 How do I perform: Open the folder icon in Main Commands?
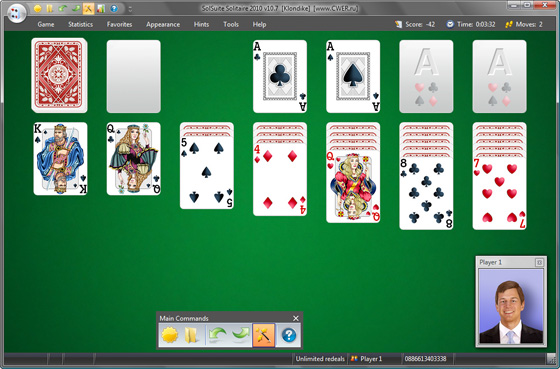click(191, 335)
